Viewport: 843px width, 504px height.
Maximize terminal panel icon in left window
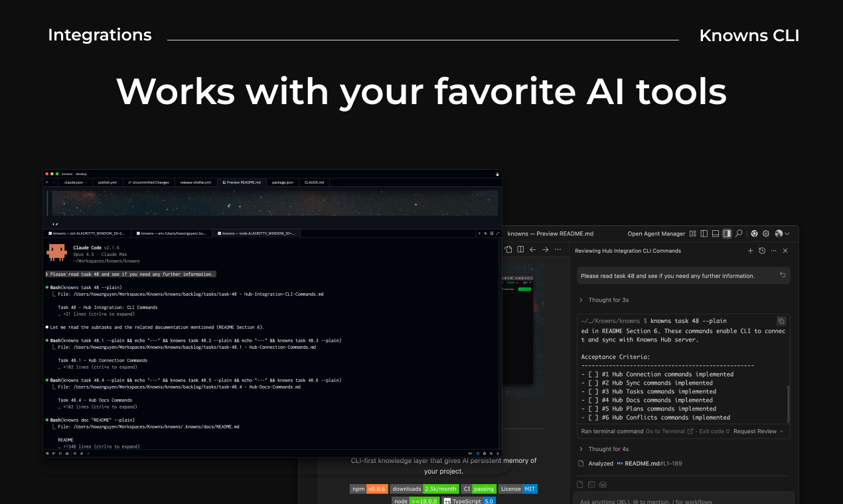pos(497,233)
